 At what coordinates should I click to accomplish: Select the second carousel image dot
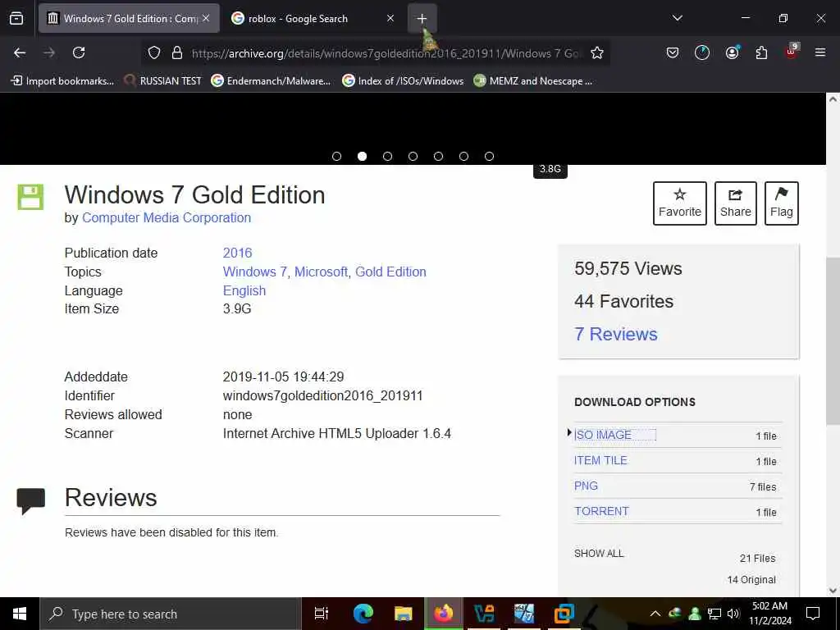click(362, 157)
